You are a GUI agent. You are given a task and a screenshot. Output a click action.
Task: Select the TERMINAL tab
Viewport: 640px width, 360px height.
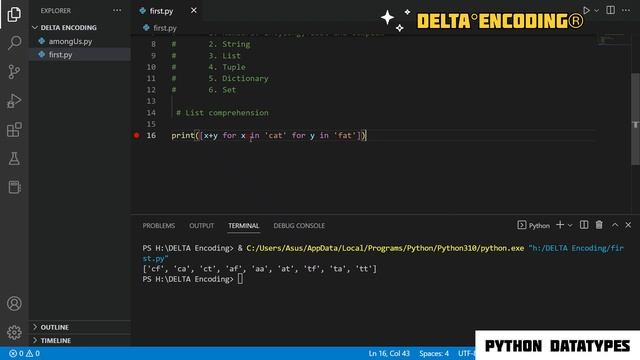(x=244, y=226)
